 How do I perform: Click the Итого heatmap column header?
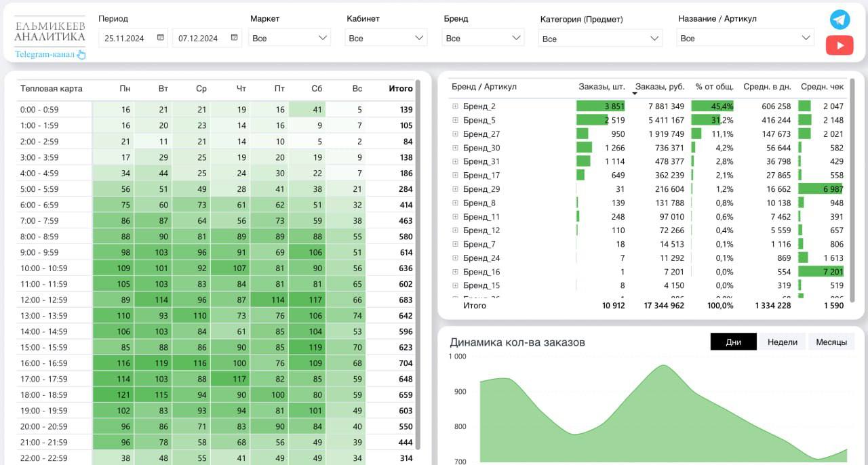(x=400, y=89)
